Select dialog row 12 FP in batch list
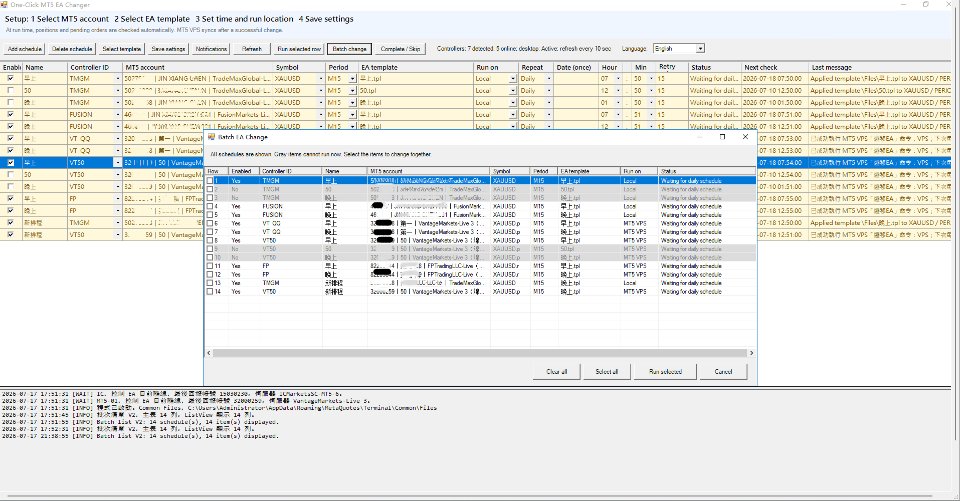960x501 pixels. [x=480, y=275]
